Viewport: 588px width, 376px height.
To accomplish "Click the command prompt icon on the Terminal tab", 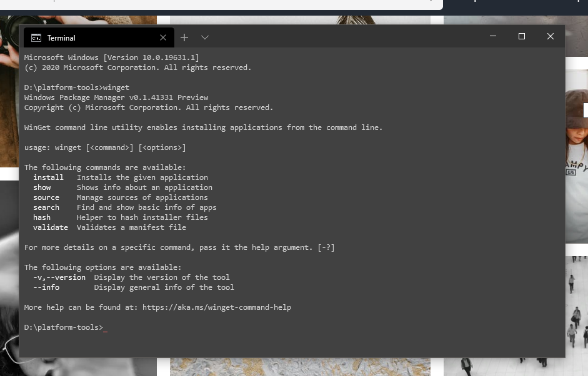I will [36, 37].
